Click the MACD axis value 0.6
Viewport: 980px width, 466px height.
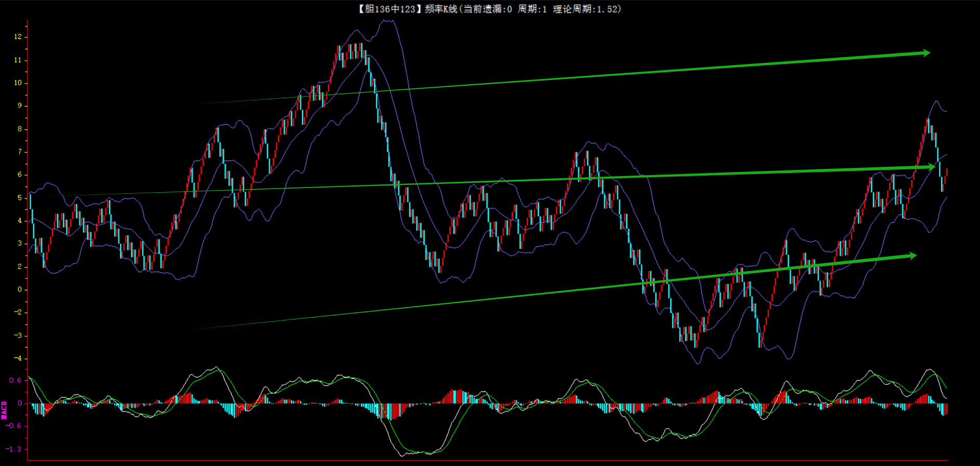click(15, 380)
